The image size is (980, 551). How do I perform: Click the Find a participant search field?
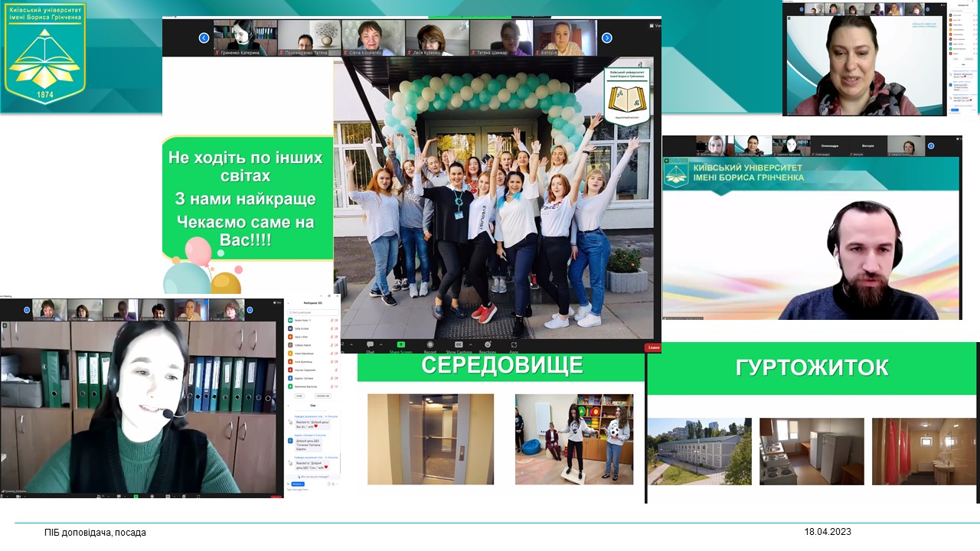click(x=313, y=312)
